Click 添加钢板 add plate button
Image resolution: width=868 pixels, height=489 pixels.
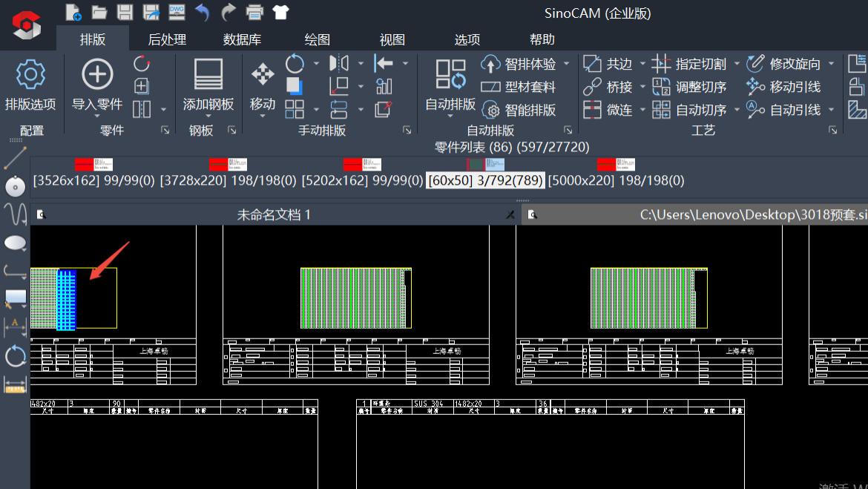click(x=208, y=86)
